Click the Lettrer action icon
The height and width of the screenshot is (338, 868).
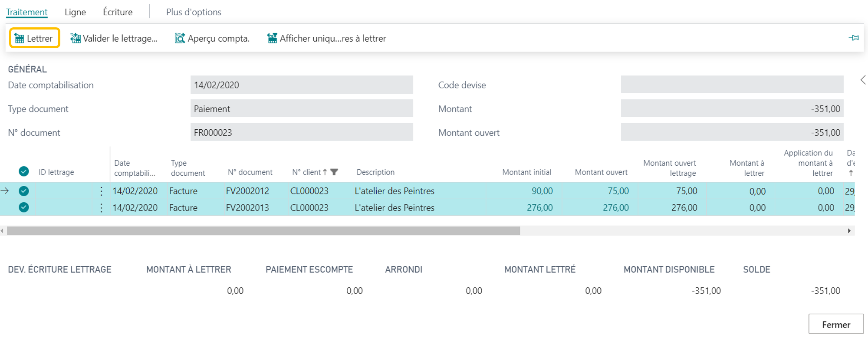pyautogui.click(x=19, y=39)
